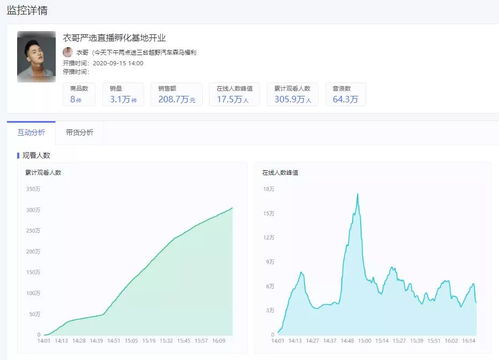Select the 64.3万 stat card
This screenshot has height=360, width=499.
pyautogui.click(x=346, y=94)
